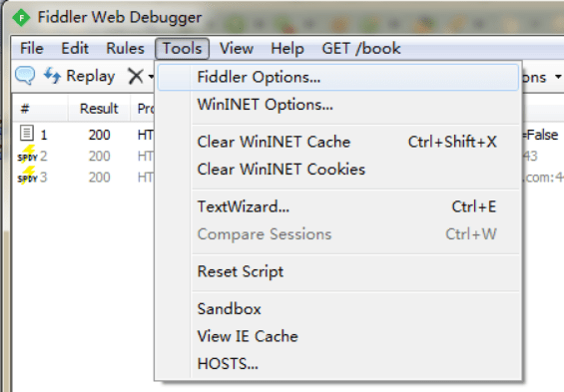Click the speech bubble comment icon
This screenshot has height=392, width=564.
tap(25, 76)
